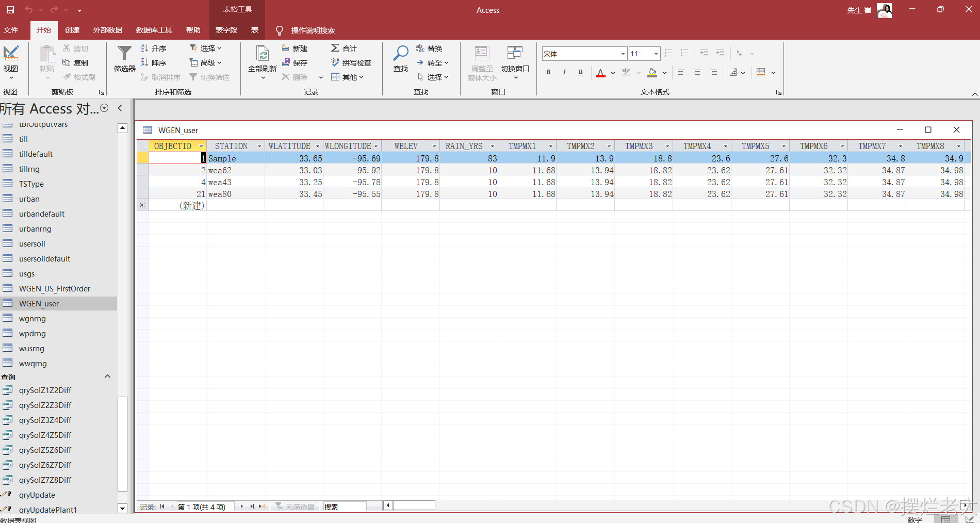The width and height of the screenshot is (980, 523).
Task: Align text right in the ribbon
Action: click(713, 73)
